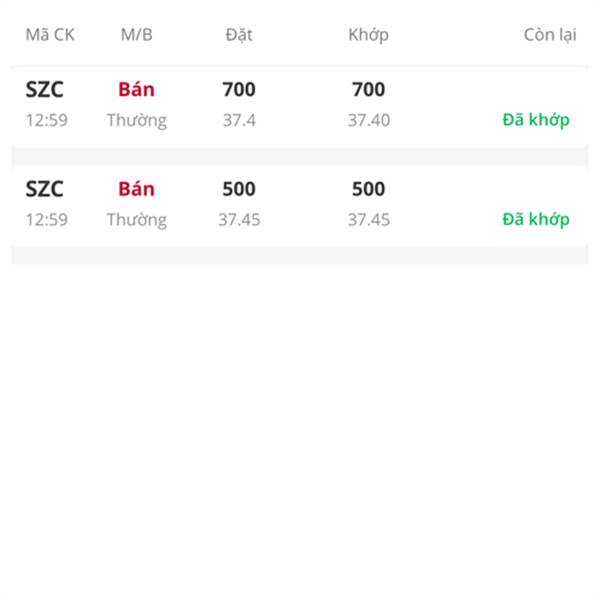Click the 12:59 time on first order
The height and width of the screenshot is (600, 600).
coord(47,121)
